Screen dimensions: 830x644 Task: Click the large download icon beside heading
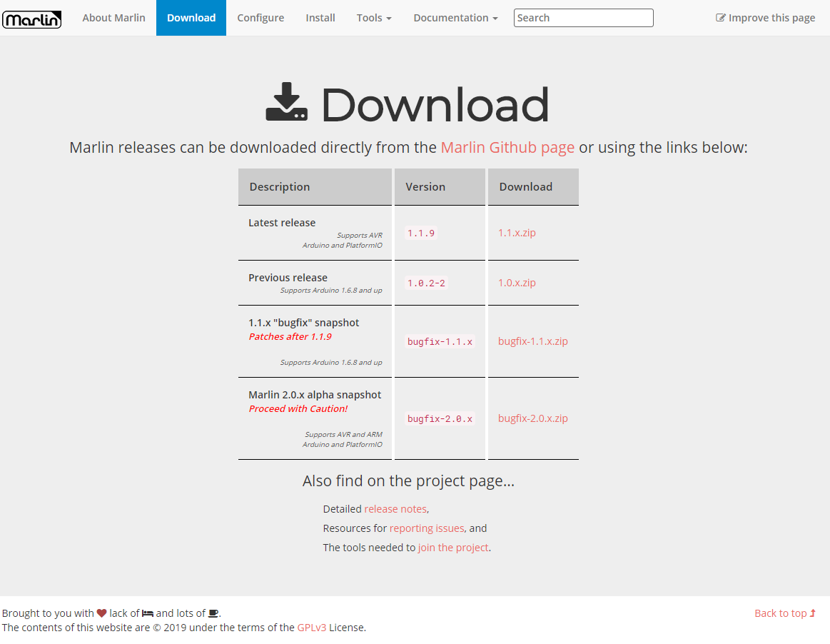coord(287,102)
